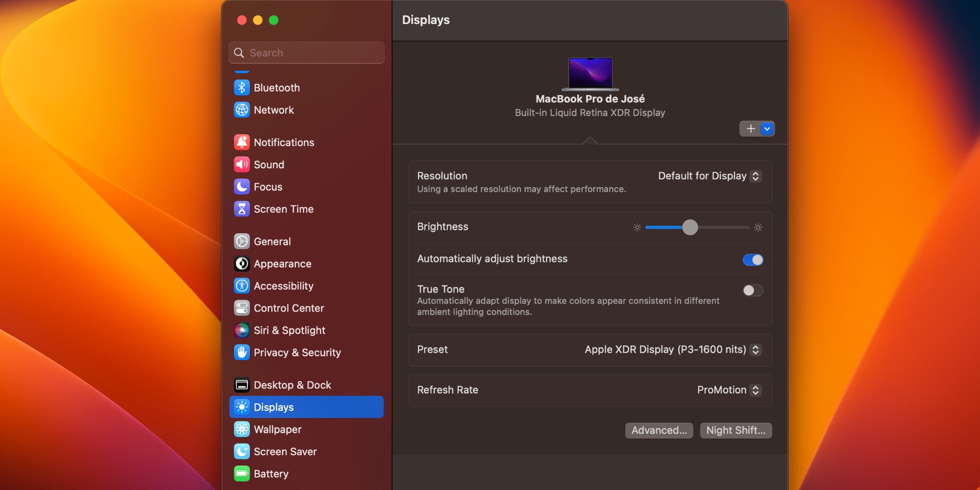
Task: Enable True Tone
Action: click(x=752, y=290)
